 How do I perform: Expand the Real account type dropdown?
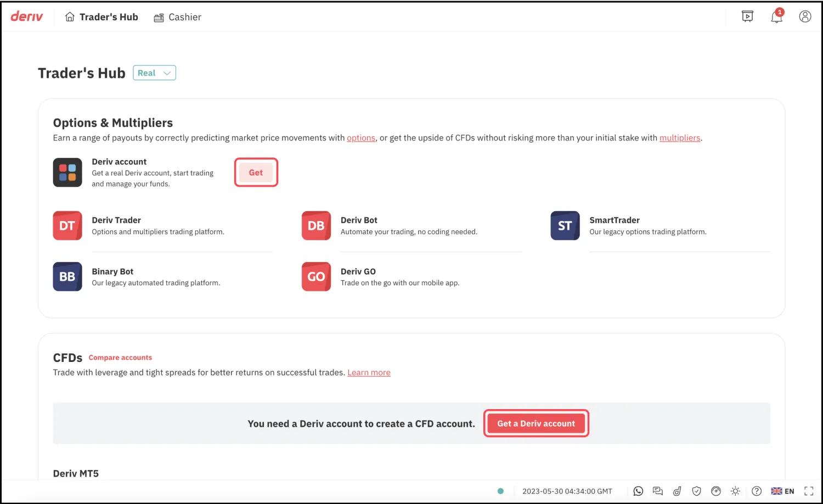[154, 73]
